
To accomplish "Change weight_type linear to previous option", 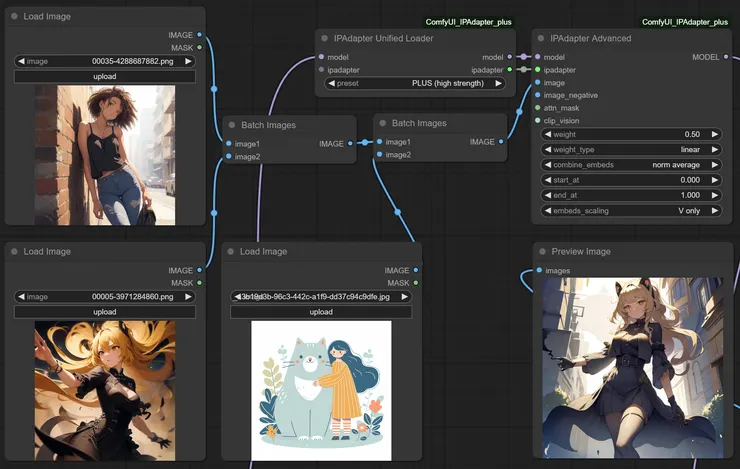I will 547,150.
